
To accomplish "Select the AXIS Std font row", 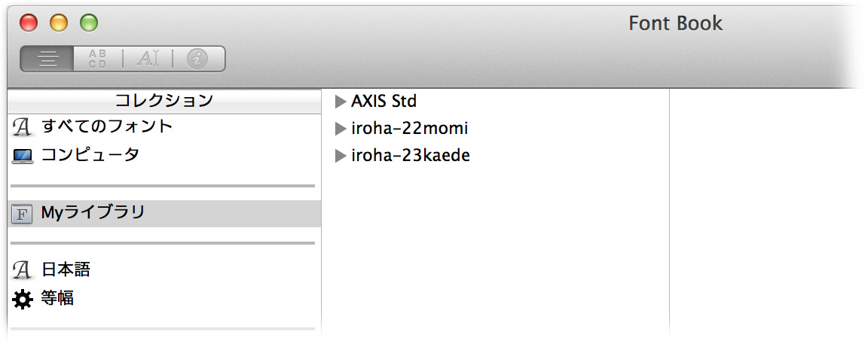I will (496, 102).
